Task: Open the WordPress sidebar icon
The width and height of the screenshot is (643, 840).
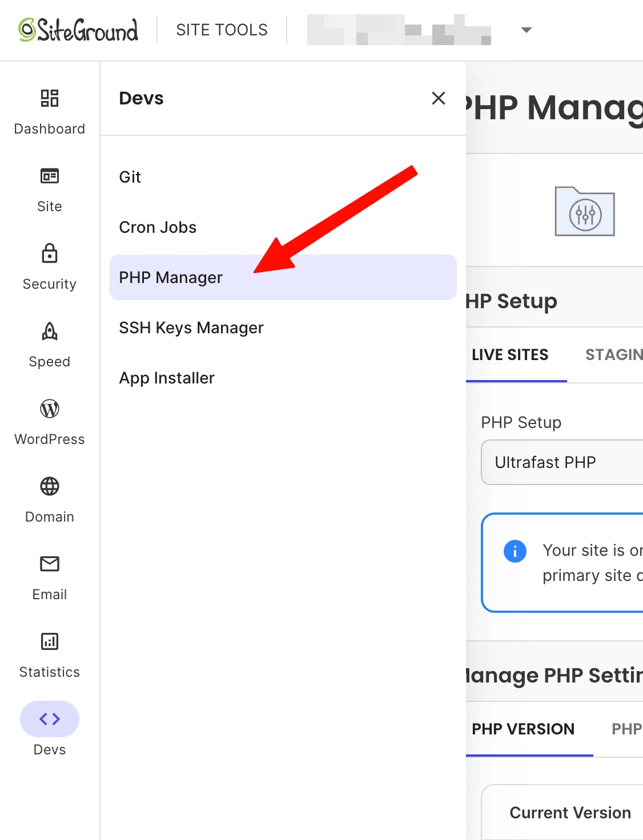Action: coord(50,409)
